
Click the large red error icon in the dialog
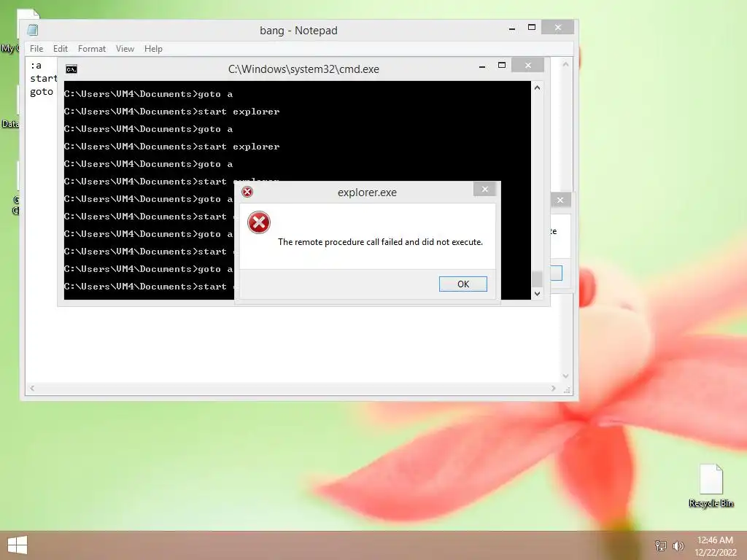[259, 222]
